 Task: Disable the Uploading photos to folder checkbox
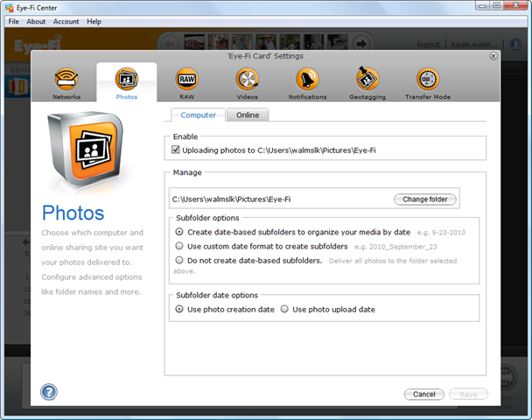(176, 150)
